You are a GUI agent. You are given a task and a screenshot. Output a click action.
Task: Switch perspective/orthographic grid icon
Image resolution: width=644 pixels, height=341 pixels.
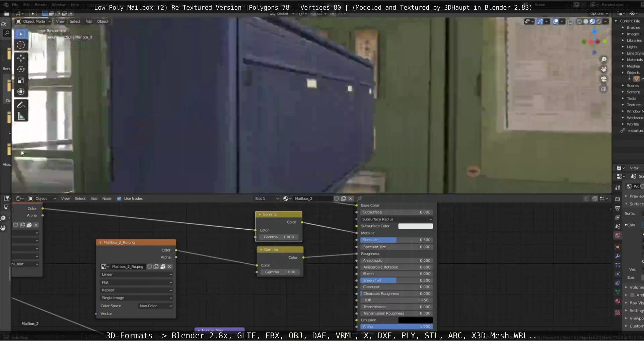[x=604, y=89]
